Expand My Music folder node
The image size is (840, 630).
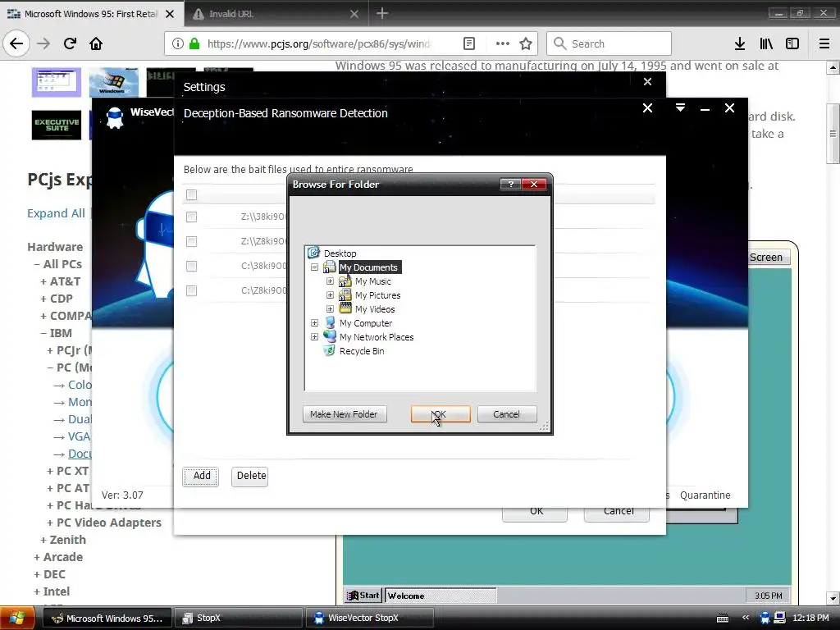point(330,281)
